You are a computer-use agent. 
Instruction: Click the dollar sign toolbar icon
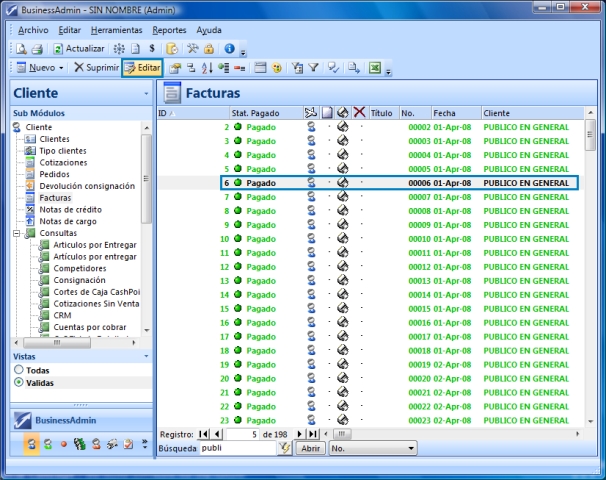(151, 48)
